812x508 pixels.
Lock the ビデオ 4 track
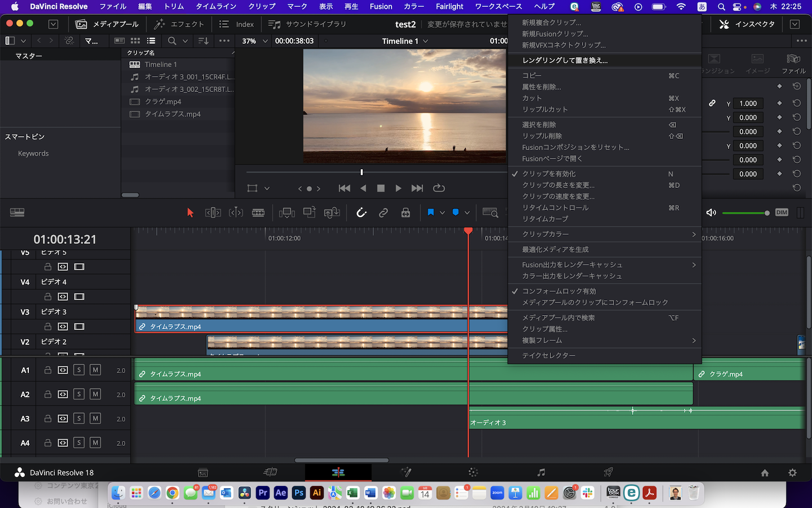click(47, 296)
